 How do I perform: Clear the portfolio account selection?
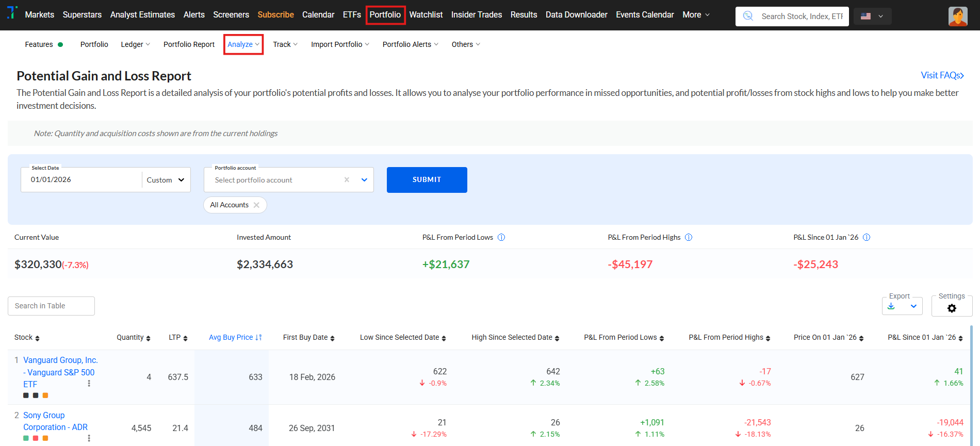coord(347,180)
